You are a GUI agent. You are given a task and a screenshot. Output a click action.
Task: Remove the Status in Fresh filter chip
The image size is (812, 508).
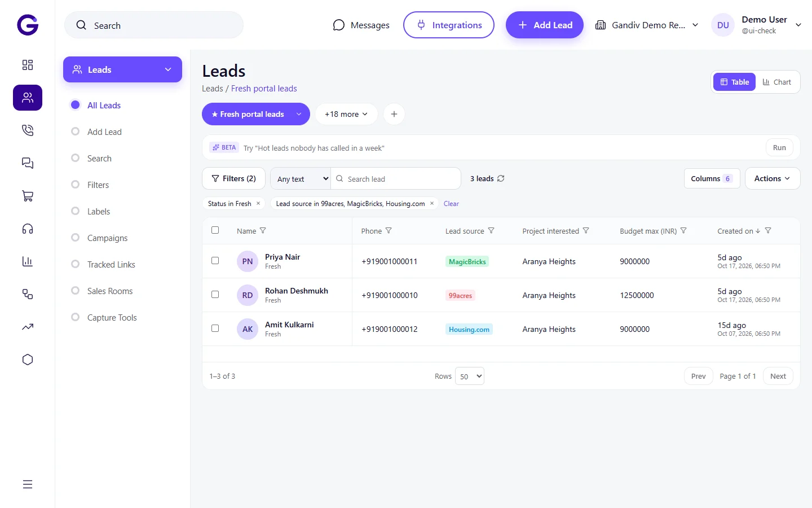pyautogui.click(x=258, y=203)
